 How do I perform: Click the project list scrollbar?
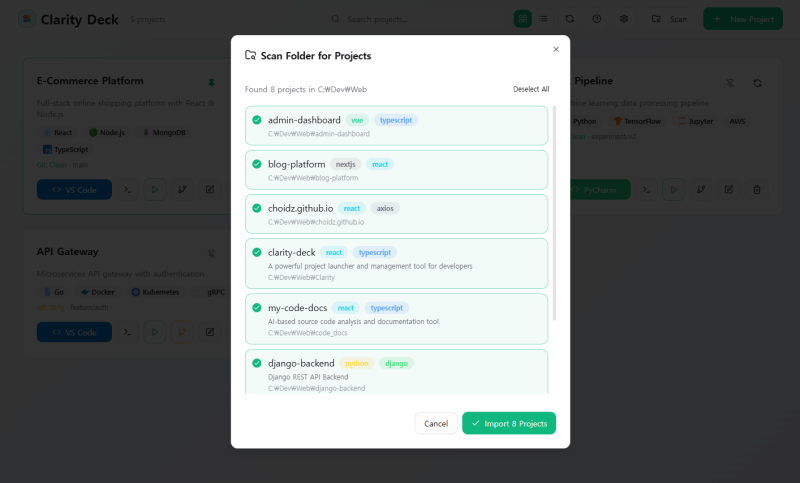(554, 214)
